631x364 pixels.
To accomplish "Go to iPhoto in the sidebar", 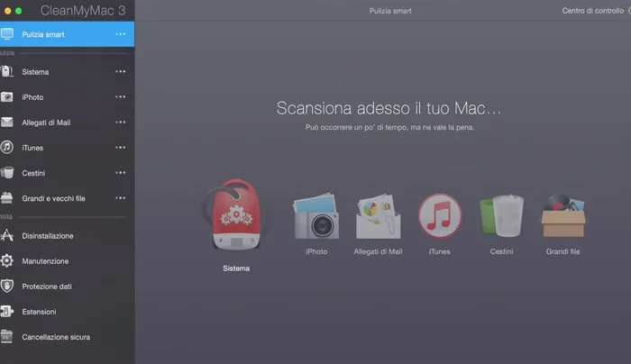I will (68, 97).
